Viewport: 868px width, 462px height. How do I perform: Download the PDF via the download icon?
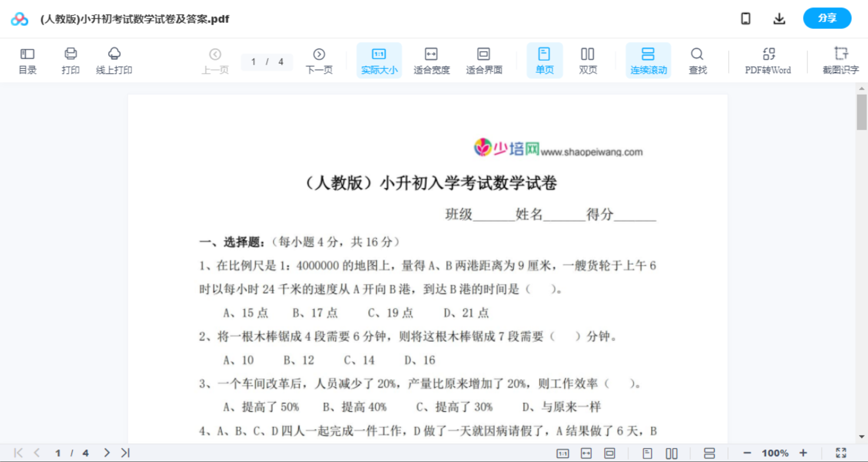(779, 18)
